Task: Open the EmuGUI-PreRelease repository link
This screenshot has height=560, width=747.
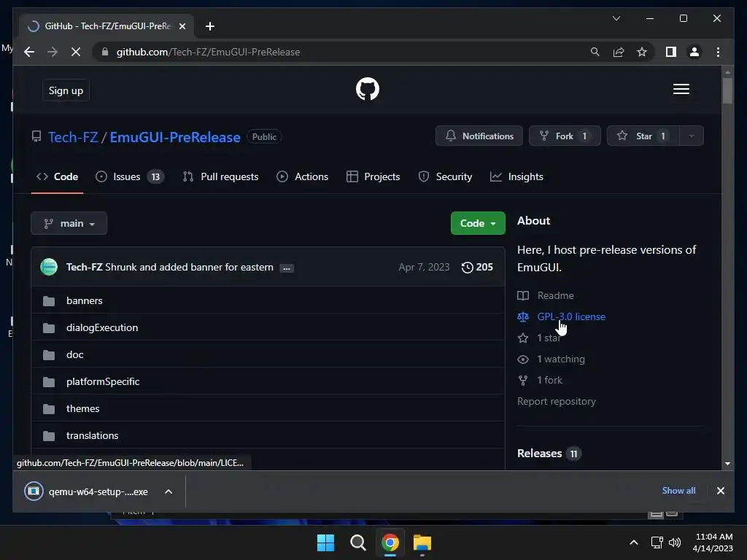Action: coord(175,137)
